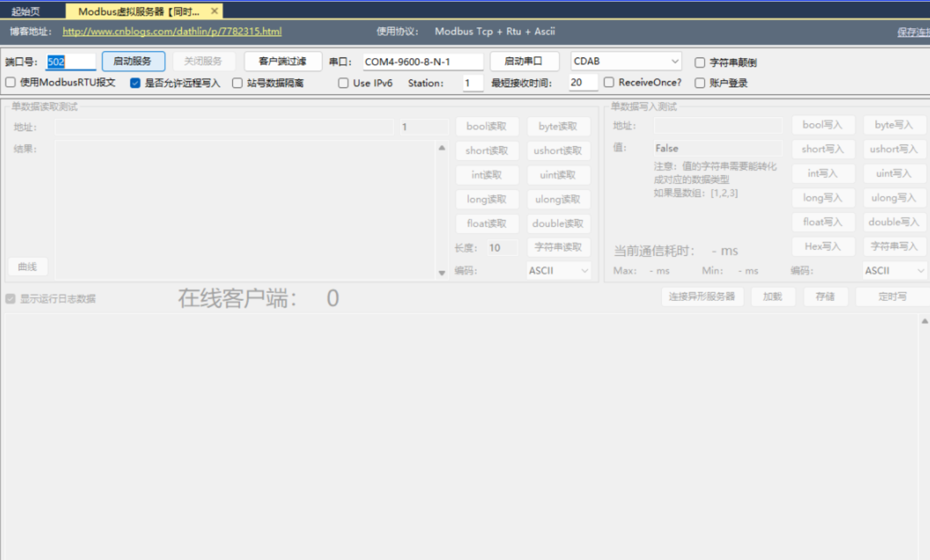Screen dimensions: 930x560
Task: Click the 曲线 curve button
Action: (28, 266)
